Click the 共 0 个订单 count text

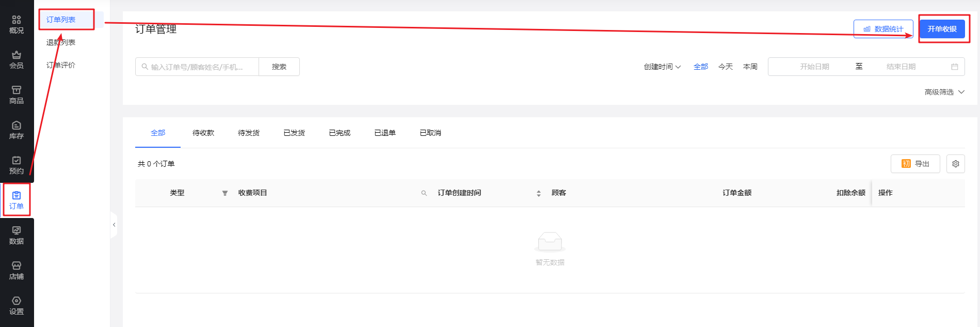point(156,164)
